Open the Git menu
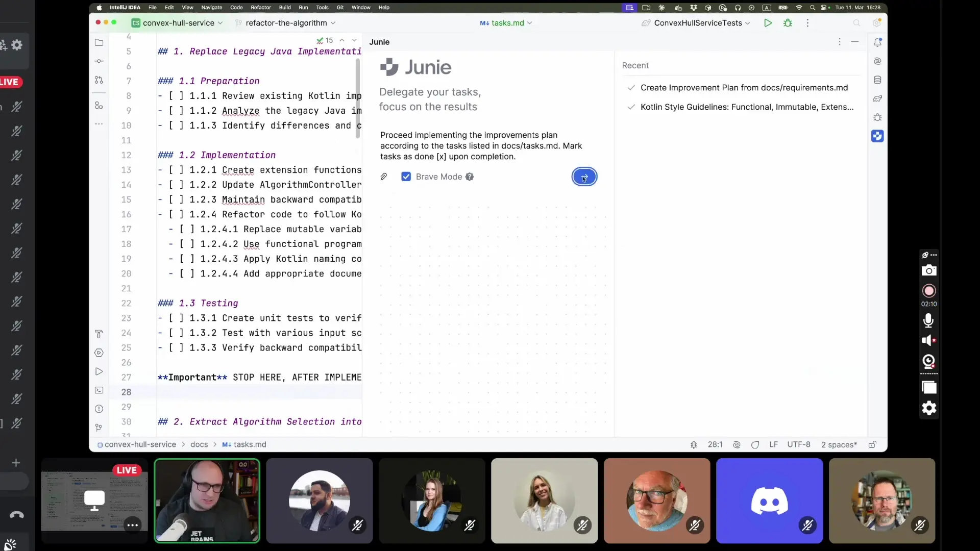 click(340, 8)
